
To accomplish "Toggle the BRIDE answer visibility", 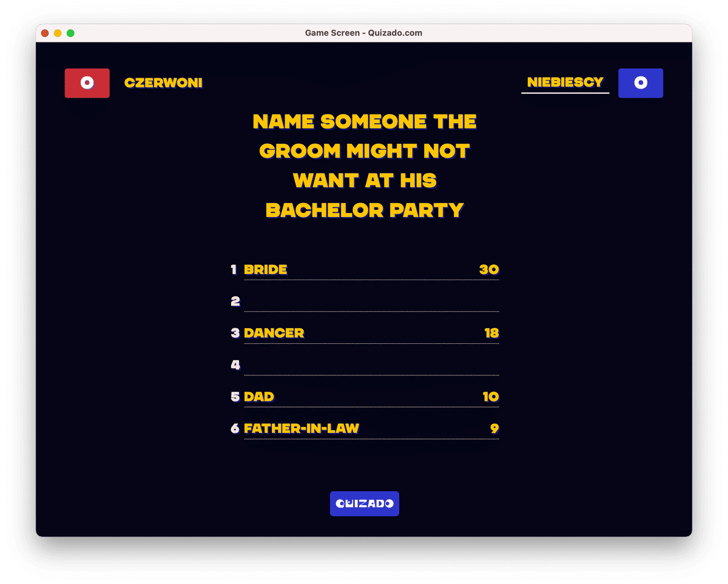I will point(265,270).
